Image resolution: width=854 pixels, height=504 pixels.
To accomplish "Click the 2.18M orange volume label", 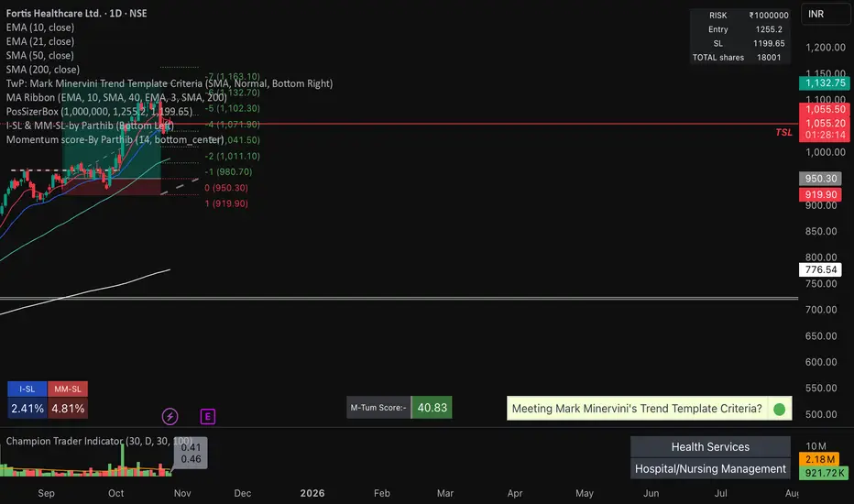I will click(x=819, y=459).
